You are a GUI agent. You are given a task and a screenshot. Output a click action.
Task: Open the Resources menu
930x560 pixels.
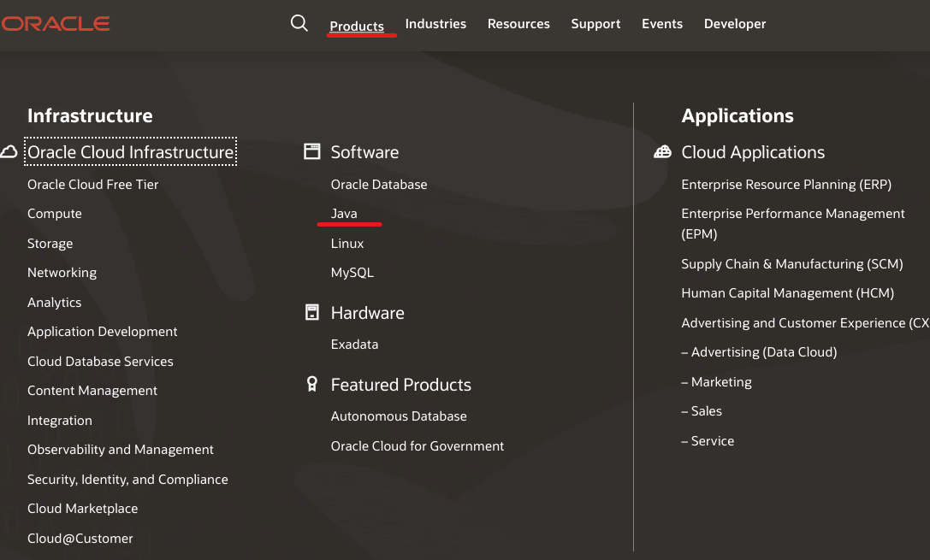pyautogui.click(x=518, y=24)
